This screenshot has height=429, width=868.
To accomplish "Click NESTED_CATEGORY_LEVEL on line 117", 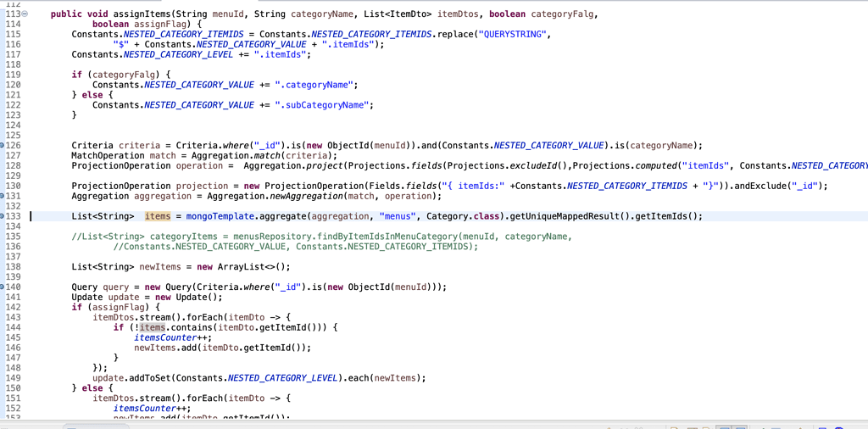I will point(179,55).
